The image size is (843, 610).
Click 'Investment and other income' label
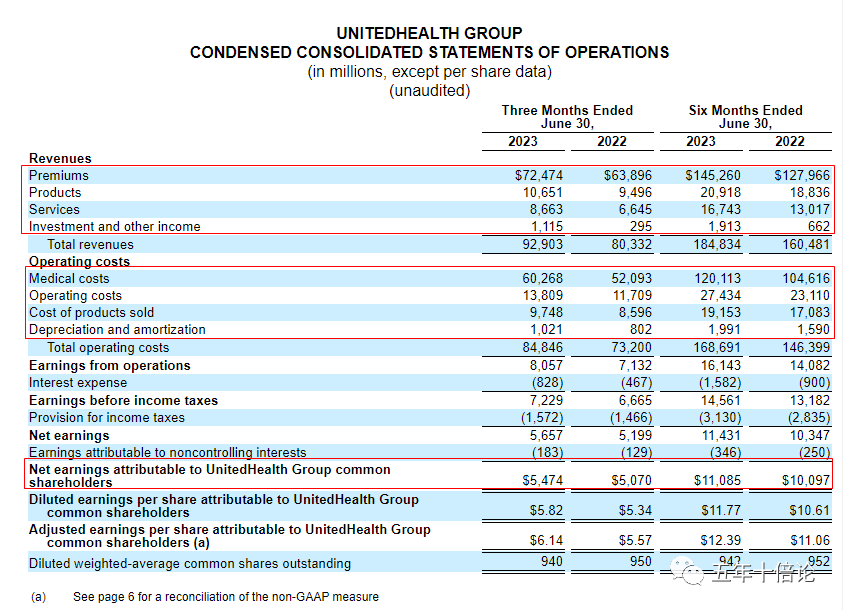tap(115, 227)
